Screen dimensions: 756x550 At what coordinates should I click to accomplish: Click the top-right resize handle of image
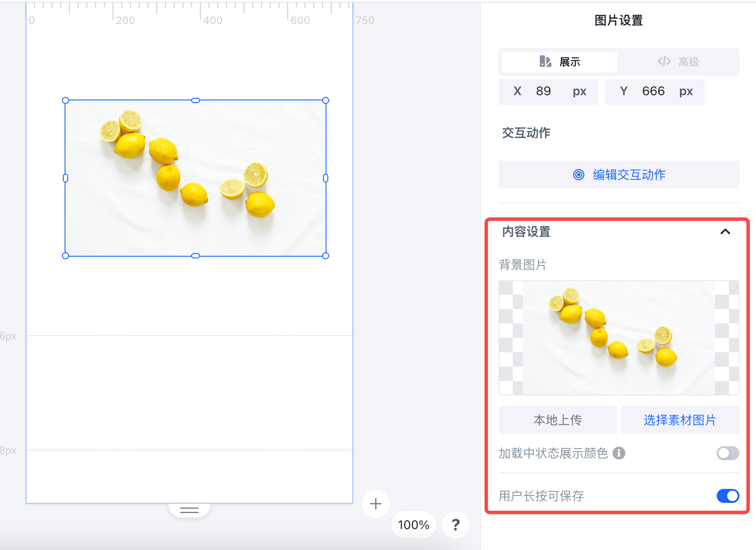[x=326, y=100]
